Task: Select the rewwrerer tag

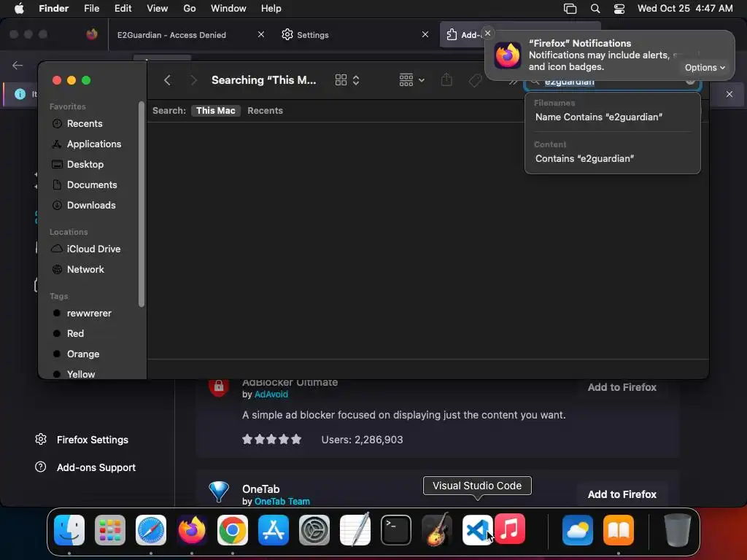Action: 88,314
